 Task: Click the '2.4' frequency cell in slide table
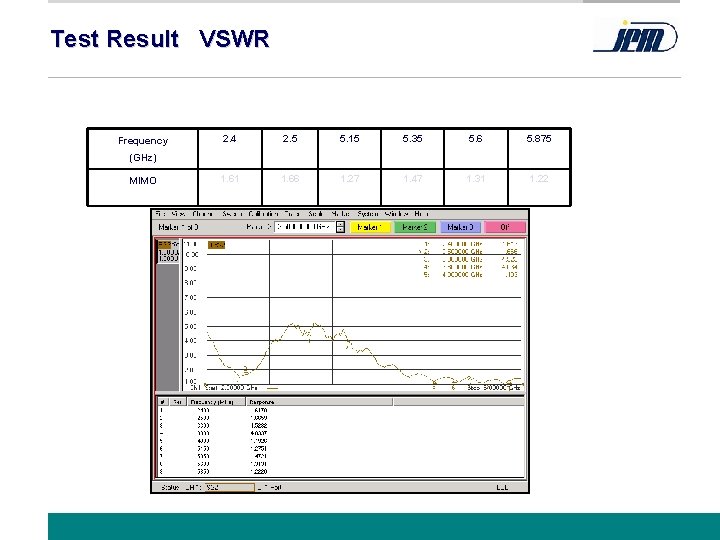(230, 149)
